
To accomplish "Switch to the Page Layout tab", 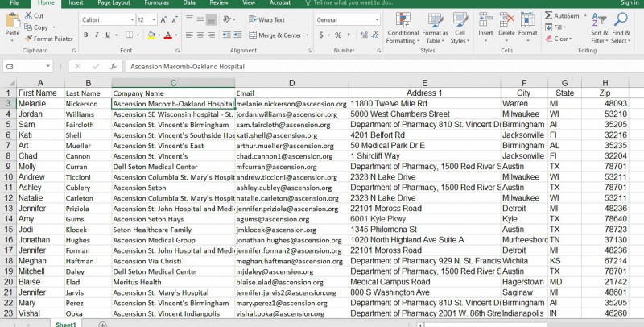I will [x=113, y=3].
